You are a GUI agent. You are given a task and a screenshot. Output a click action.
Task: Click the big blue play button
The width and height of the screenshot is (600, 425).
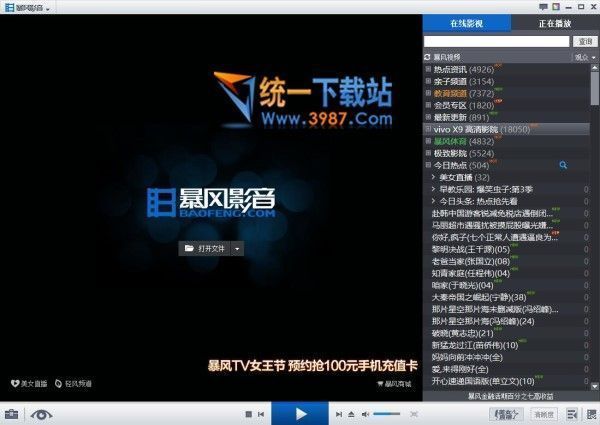pos(300,414)
